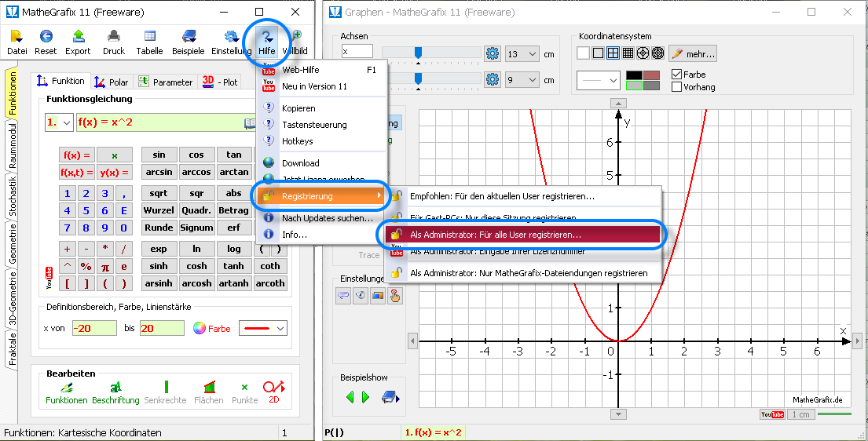868x441 pixels.
Task: Select Tastensteuerung menu entry
Action: point(322,125)
